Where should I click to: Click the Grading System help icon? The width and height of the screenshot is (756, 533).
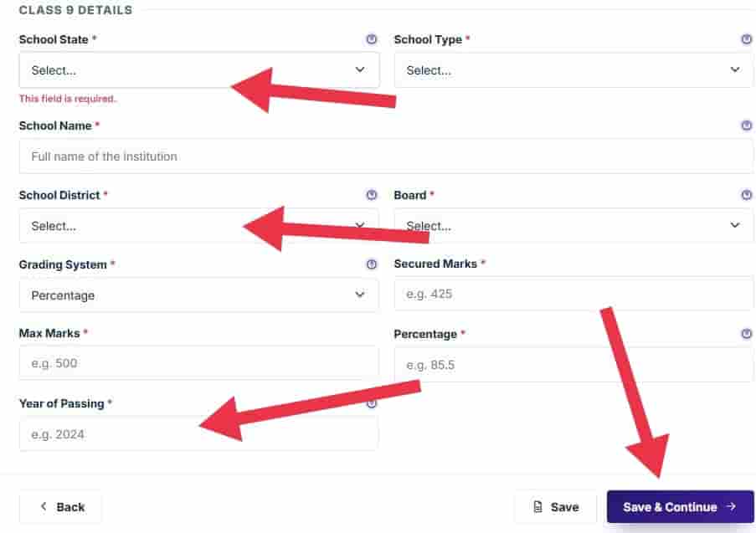click(x=371, y=264)
